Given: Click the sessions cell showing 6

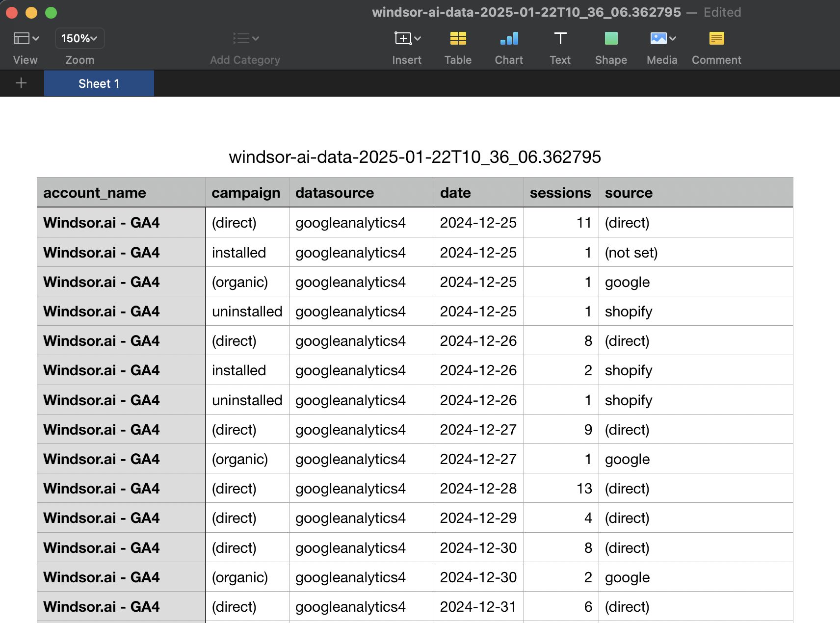Looking at the screenshot, I should [x=561, y=607].
